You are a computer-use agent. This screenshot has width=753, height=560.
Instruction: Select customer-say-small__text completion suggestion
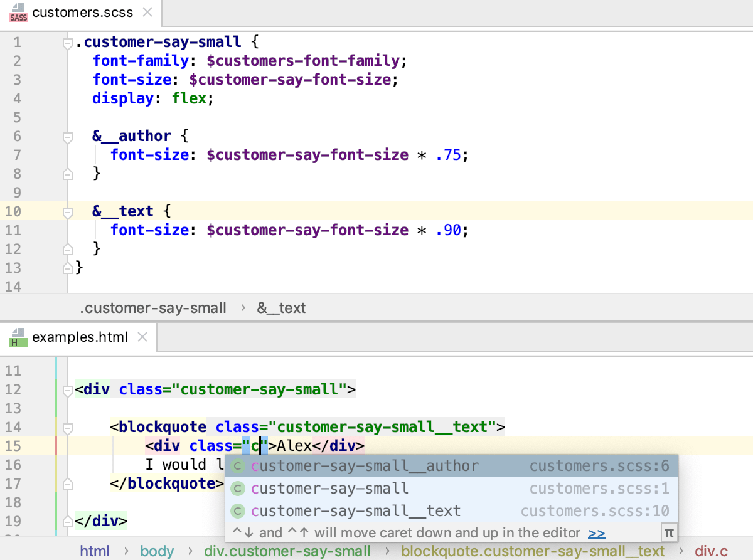(x=451, y=511)
